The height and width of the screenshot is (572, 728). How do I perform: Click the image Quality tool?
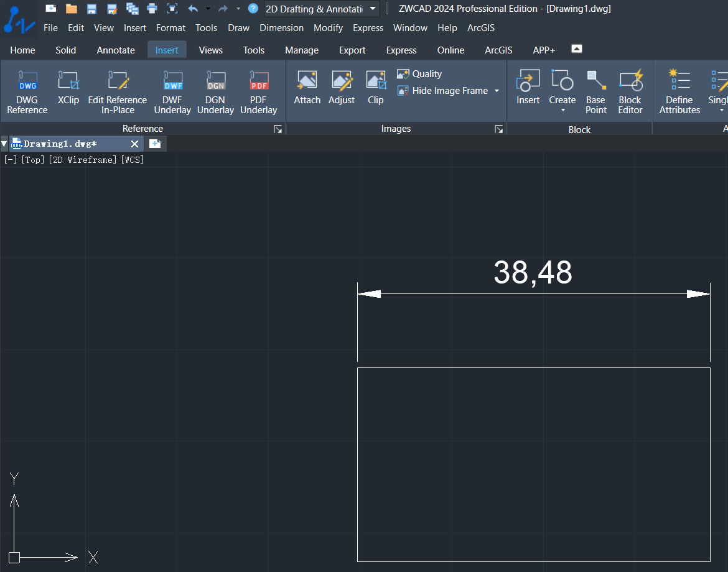click(x=419, y=74)
